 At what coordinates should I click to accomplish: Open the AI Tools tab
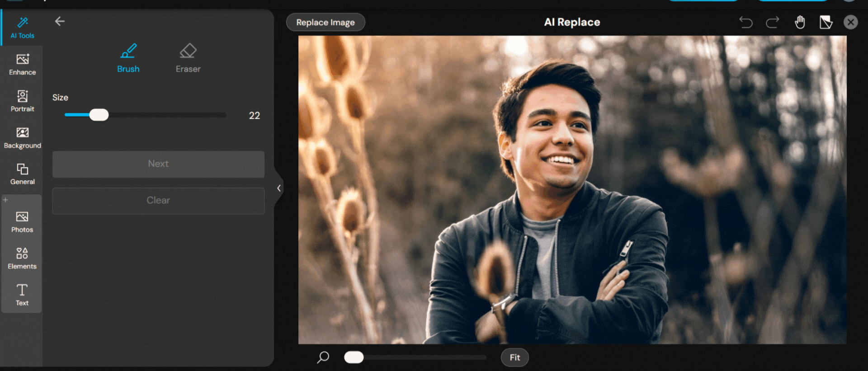tap(22, 28)
